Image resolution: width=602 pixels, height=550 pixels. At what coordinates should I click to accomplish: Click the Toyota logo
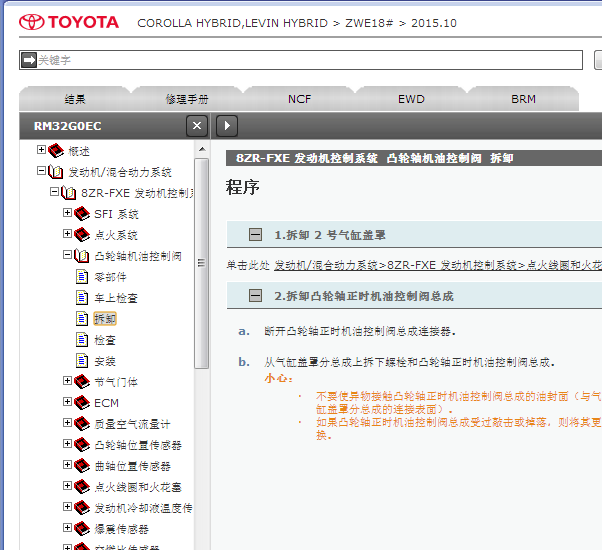click(69, 22)
